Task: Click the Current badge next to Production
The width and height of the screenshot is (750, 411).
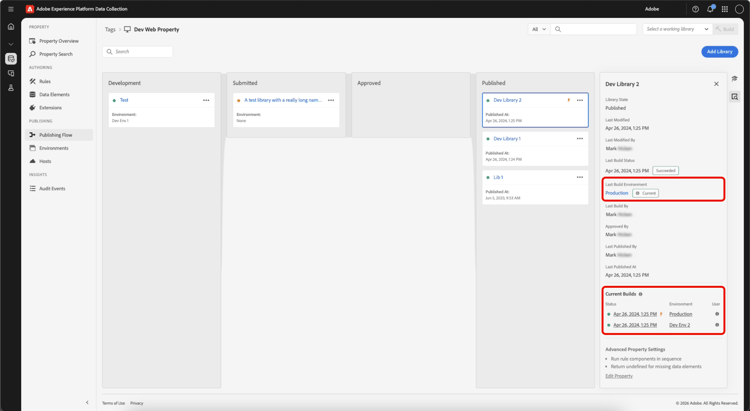Action: point(645,193)
